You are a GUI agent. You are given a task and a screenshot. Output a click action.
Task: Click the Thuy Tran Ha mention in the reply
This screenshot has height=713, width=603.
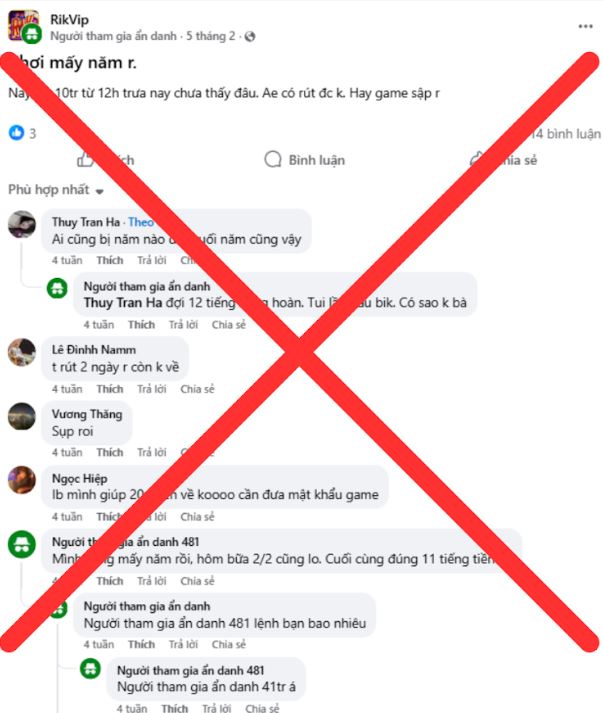pyautogui.click(x=123, y=303)
